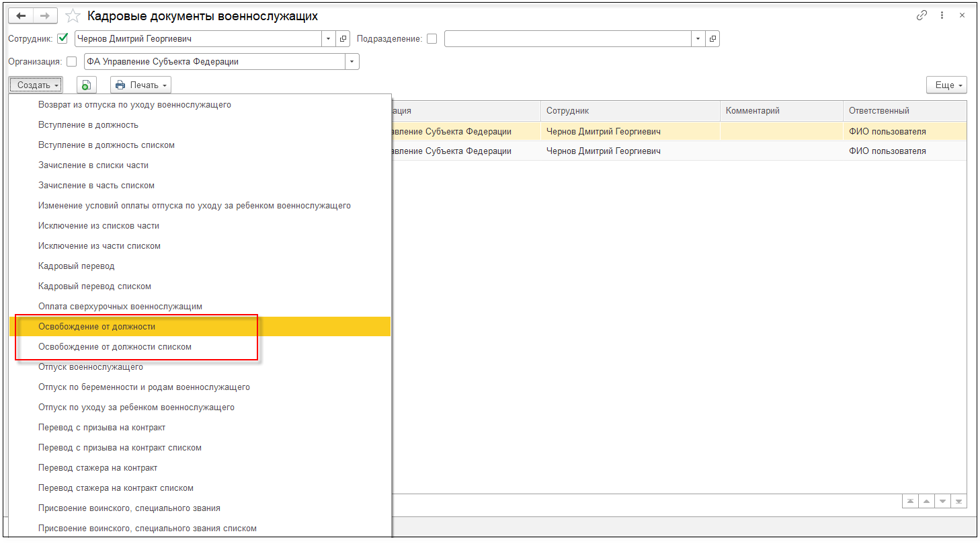Choose Зачисление в списки части

tap(200, 165)
